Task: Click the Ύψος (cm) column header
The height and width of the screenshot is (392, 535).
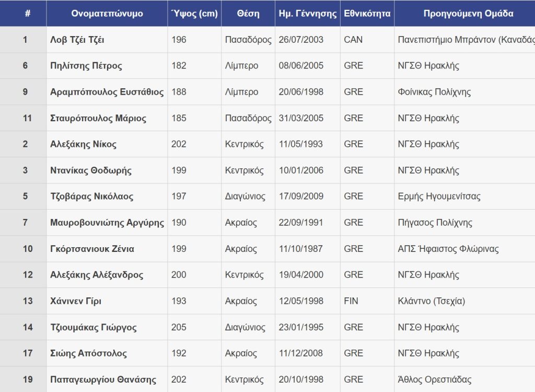Action: 194,14
